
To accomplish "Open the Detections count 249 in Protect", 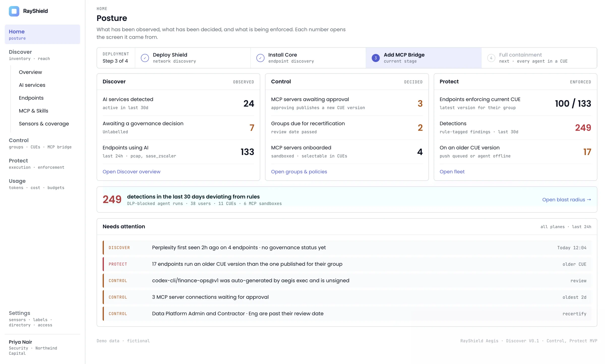I will [x=583, y=128].
